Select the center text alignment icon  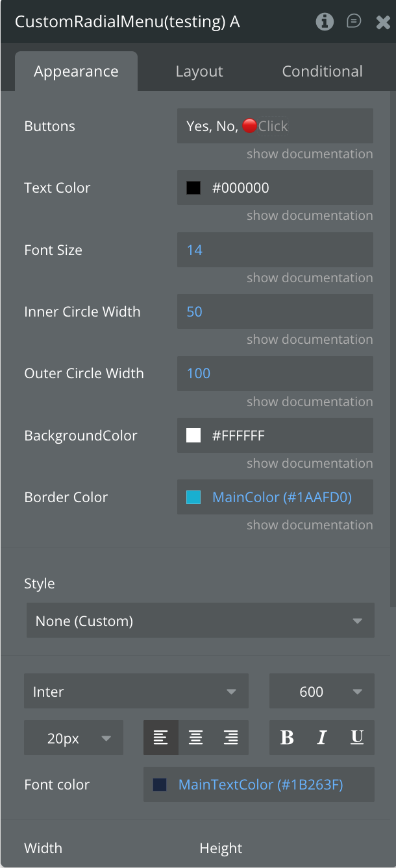point(196,738)
